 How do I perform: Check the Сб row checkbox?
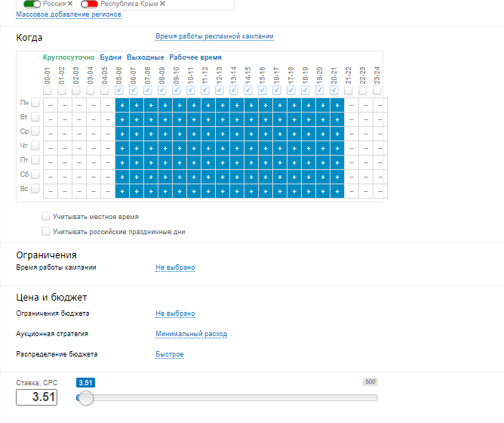35,174
